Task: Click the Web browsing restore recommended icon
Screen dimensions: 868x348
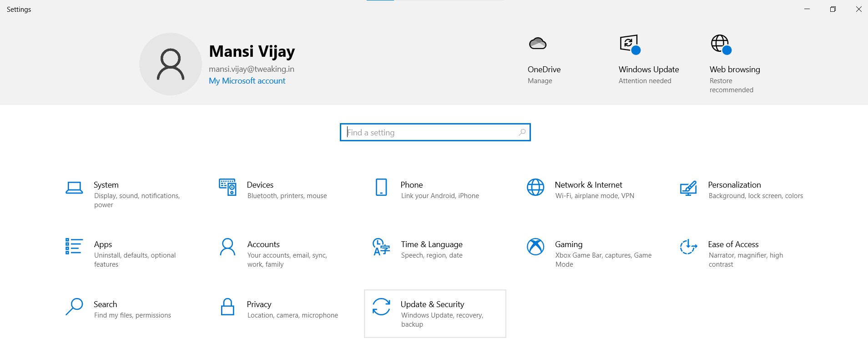Action: click(721, 45)
